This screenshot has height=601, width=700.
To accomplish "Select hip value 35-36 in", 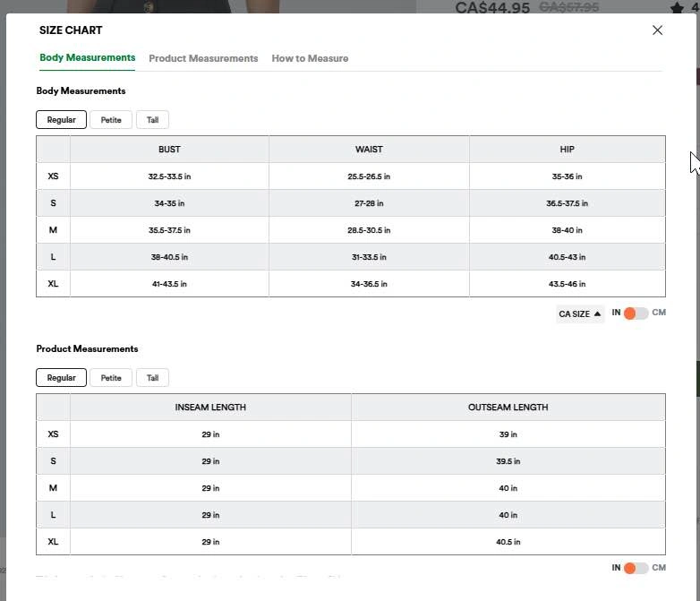I will click(567, 176).
